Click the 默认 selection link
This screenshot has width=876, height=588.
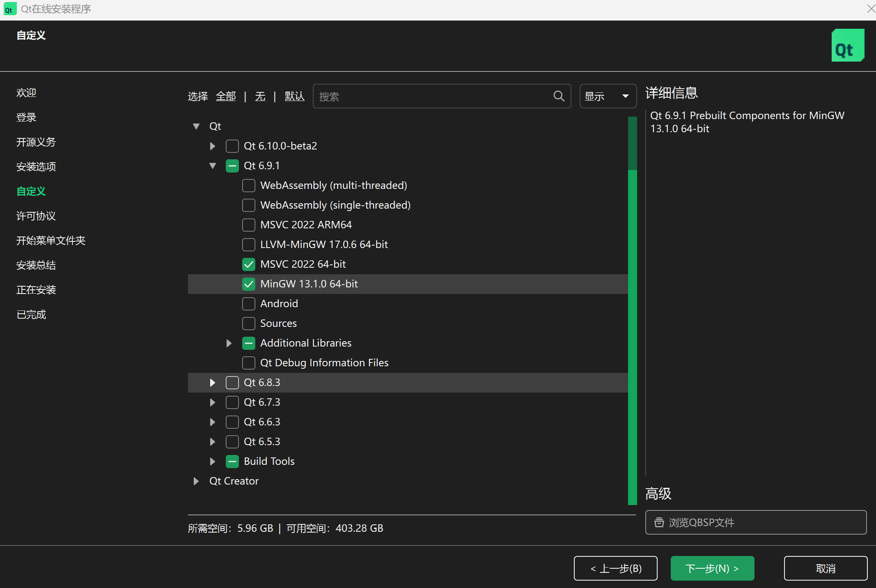294,96
